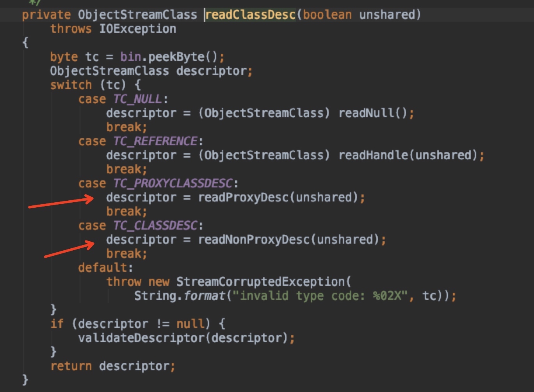The height and width of the screenshot is (392, 534).
Task: Click the readNonProxyDesc method call
Action: tap(254, 240)
